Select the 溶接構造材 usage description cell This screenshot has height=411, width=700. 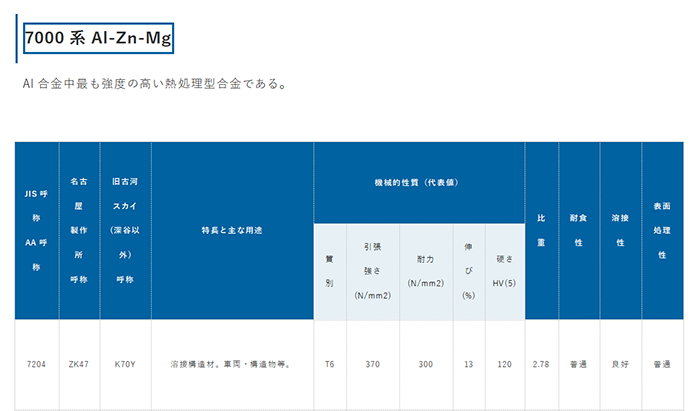(x=232, y=364)
